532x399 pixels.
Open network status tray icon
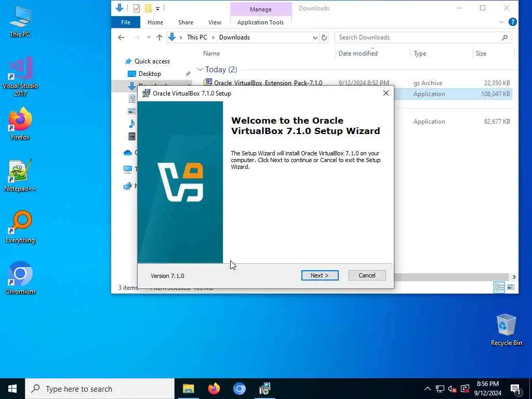440,389
